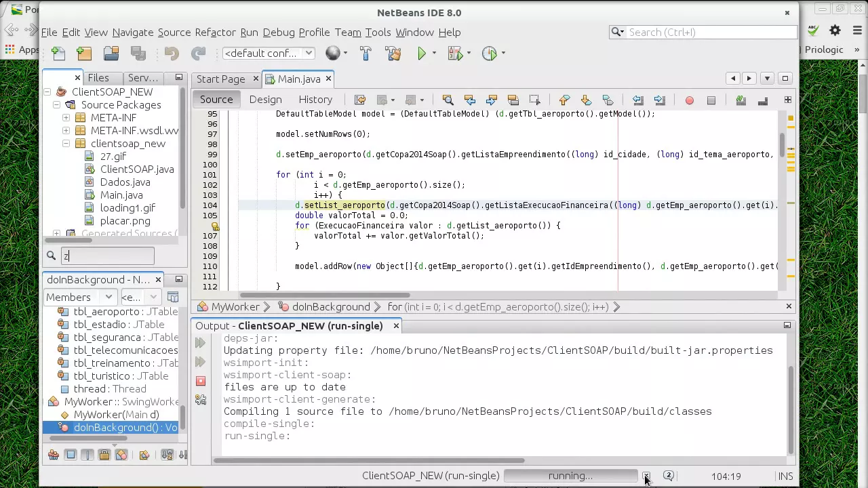Viewport: 868px width, 488px height.
Task: Click the Source view button
Action: pyautogui.click(x=216, y=100)
